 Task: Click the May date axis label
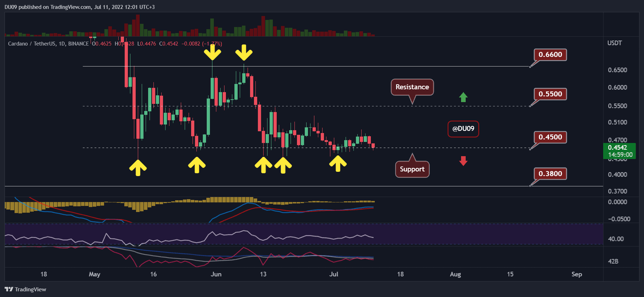tap(94, 274)
